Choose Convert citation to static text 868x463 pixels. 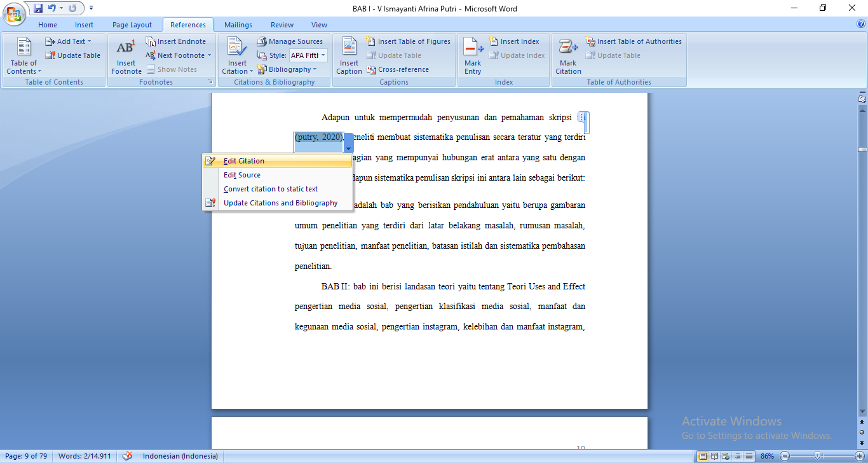[x=277, y=189]
